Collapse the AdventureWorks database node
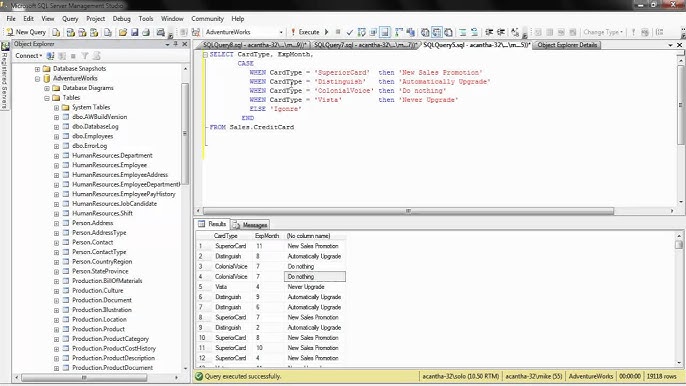Viewport: 686px width, 386px height. 37,79
